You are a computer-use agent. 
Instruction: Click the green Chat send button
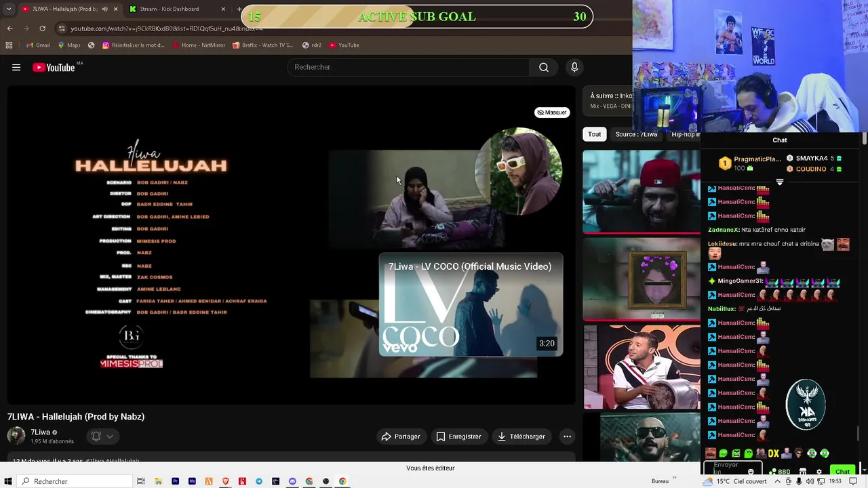click(842, 471)
